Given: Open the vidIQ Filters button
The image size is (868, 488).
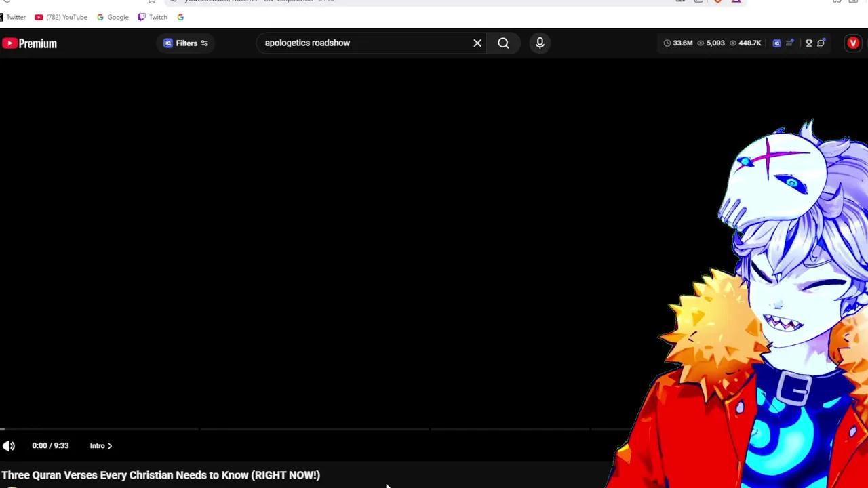Looking at the screenshot, I should tap(185, 43).
